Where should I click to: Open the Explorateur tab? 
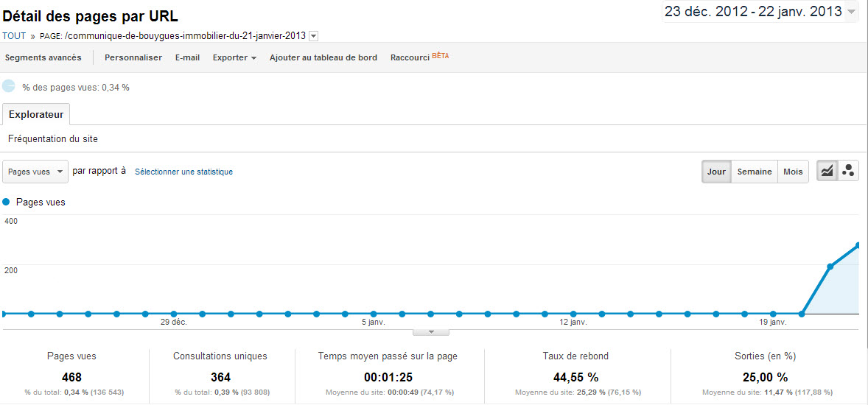click(x=36, y=115)
